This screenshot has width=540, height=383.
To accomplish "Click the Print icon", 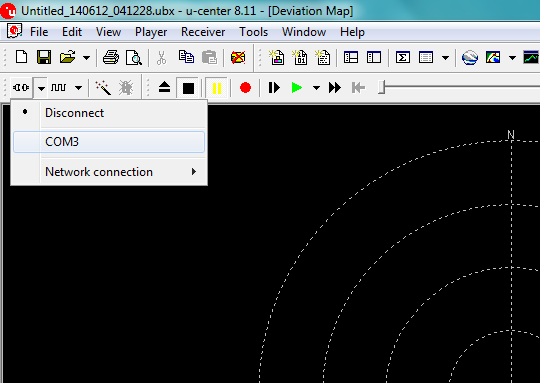I will pos(111,57).
